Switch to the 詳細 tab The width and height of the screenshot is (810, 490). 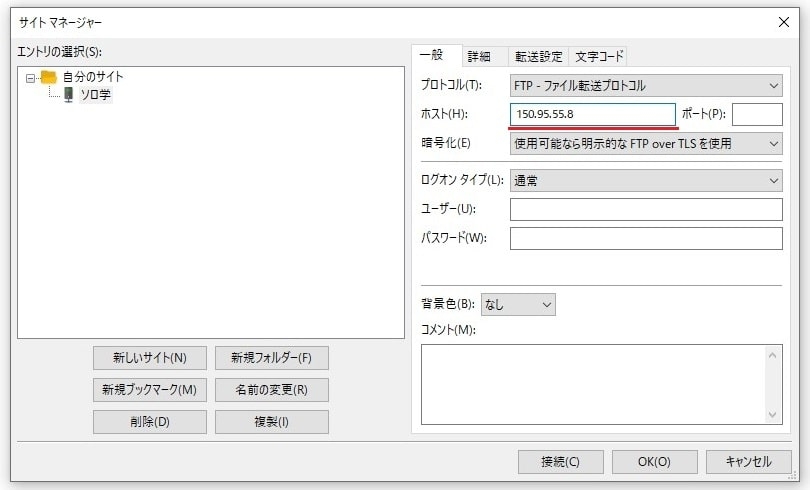[x=480, y=56]
